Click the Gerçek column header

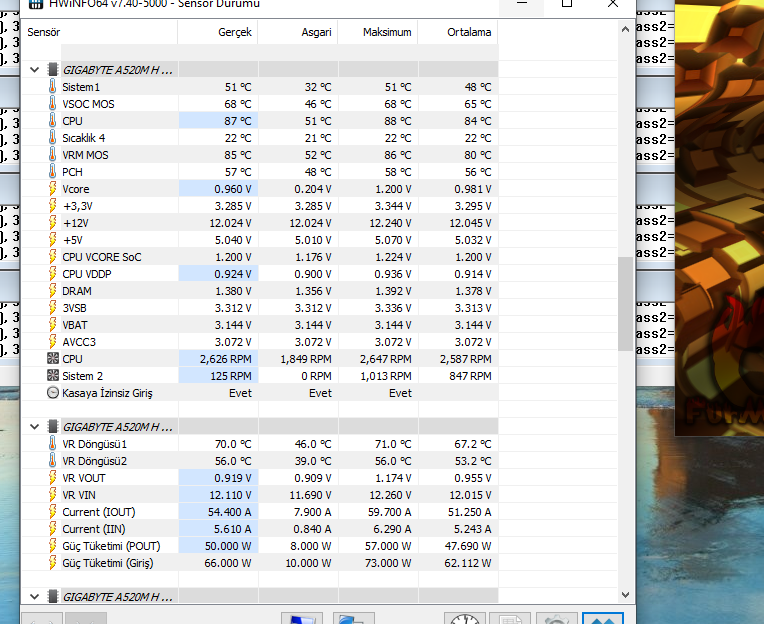[x=218, y=32]
